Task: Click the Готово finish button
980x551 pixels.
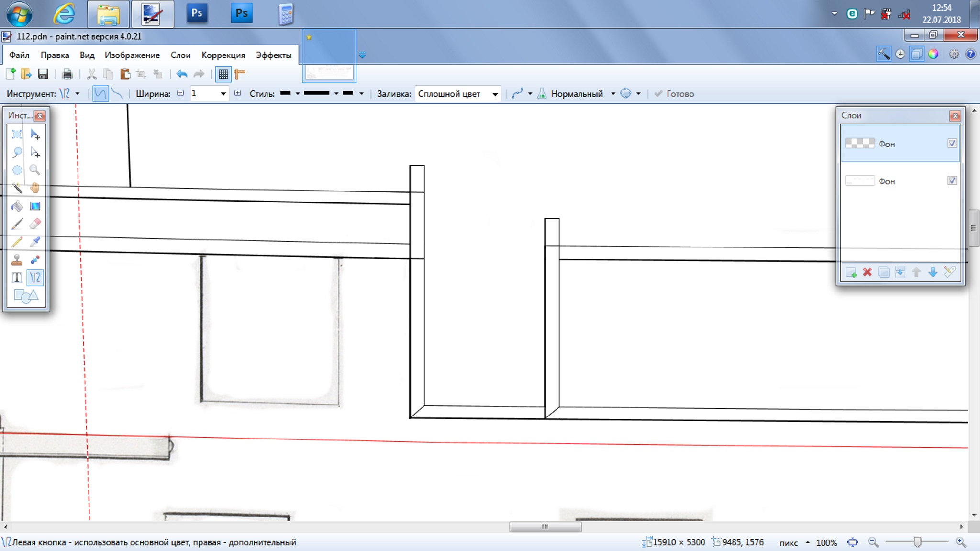Action: pos(674,94)
